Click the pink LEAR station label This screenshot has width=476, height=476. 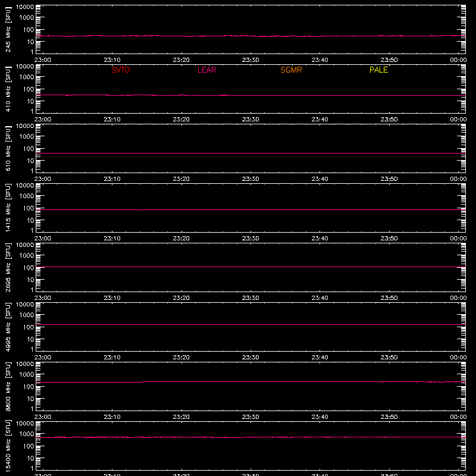(206, 70)
